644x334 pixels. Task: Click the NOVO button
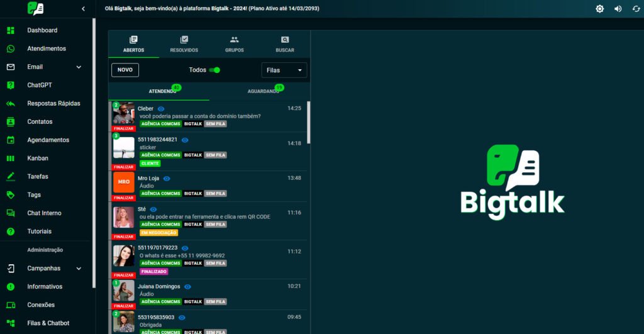[x=125, y=70]
